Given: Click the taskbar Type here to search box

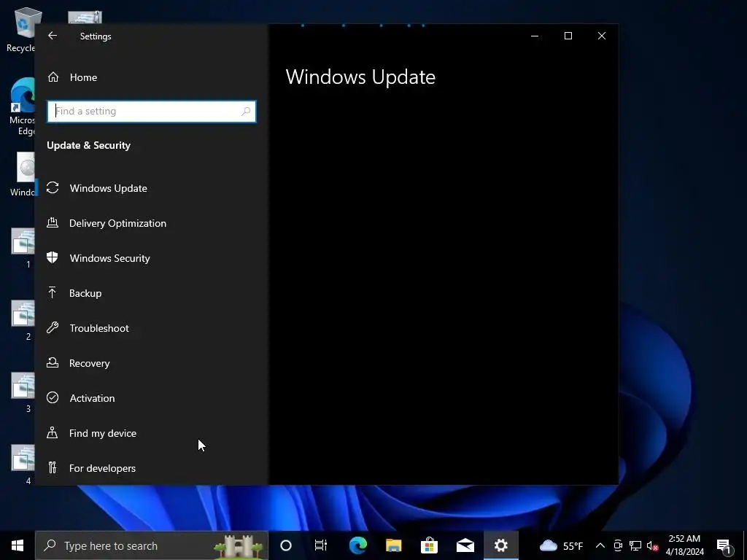Looking at the screenshot, I should pos(152,545).
